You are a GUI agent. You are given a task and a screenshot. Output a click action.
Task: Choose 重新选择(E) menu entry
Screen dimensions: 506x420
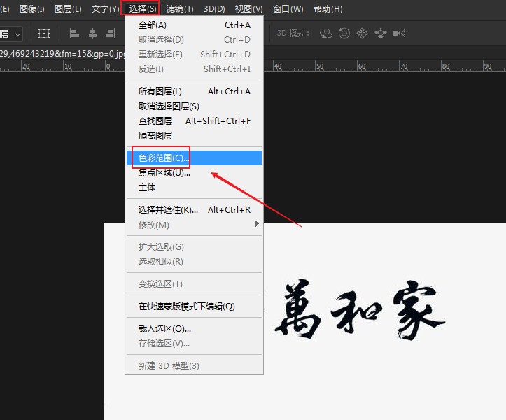pos(195,54)
